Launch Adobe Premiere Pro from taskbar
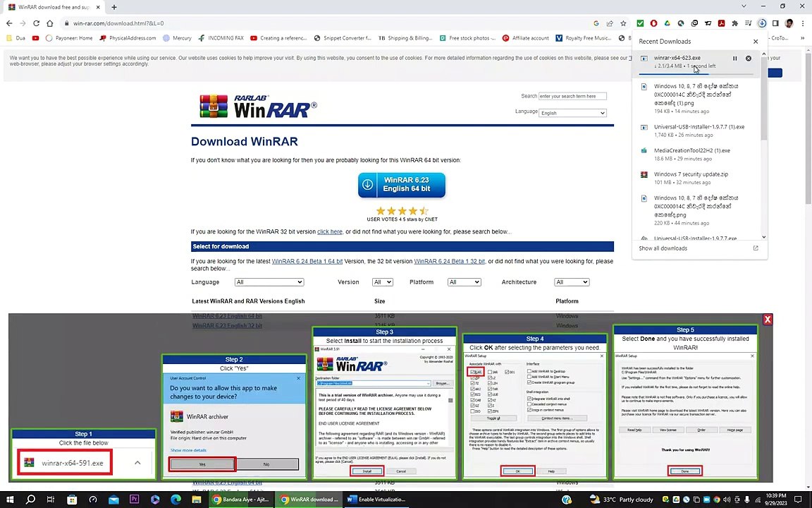 pos(134,500)
